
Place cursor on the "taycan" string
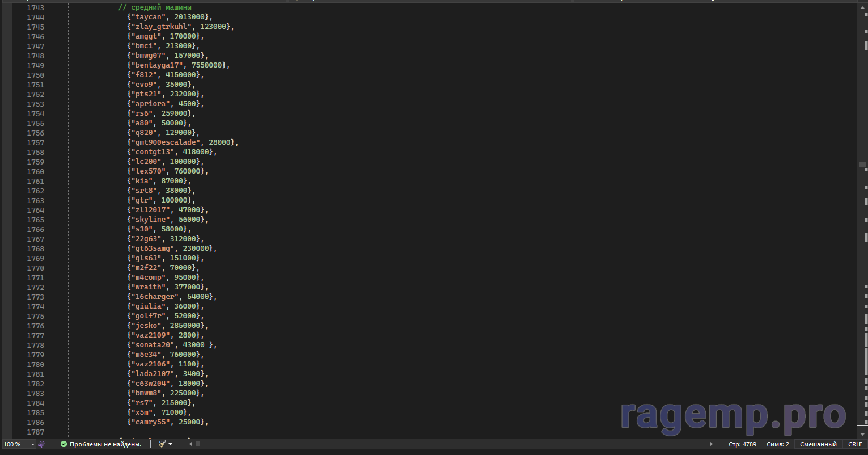[149, 17]
